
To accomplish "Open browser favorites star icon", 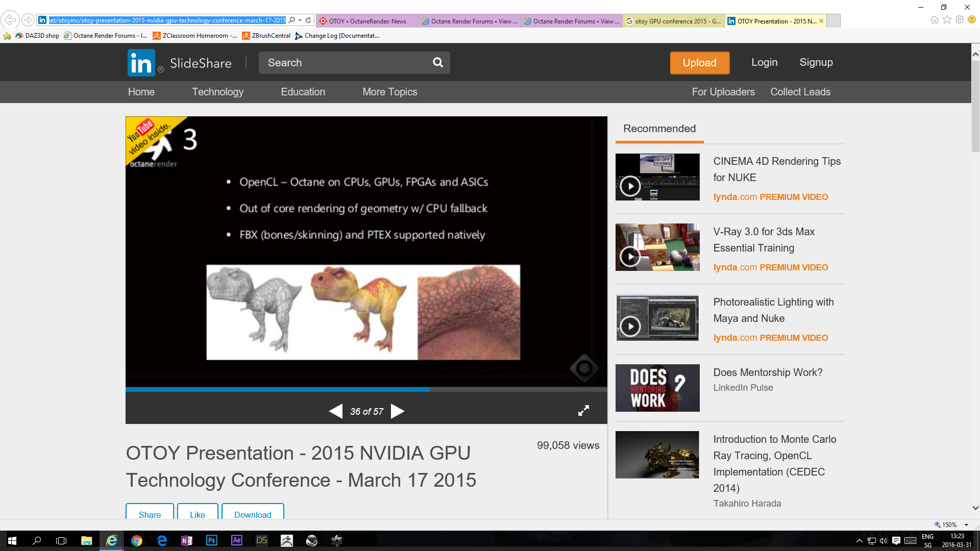I will (947, 20).
